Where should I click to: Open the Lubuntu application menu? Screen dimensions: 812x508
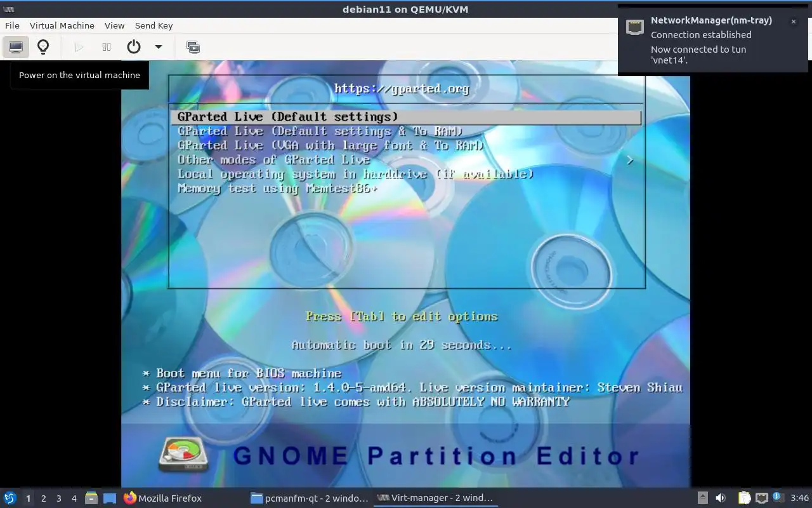coord(10,498)
